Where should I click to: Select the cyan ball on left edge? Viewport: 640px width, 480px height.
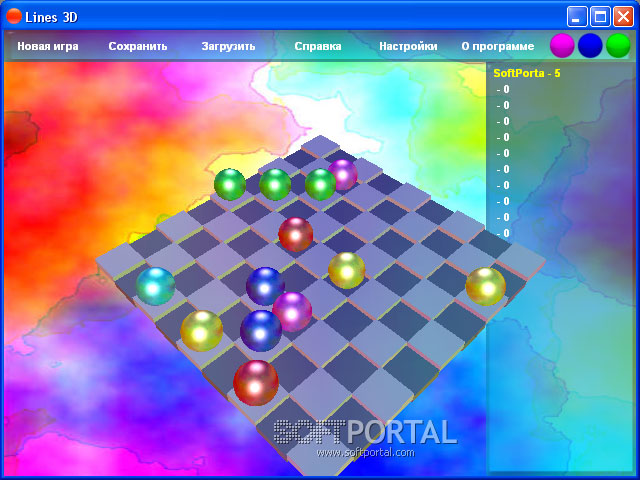[155, 287]
